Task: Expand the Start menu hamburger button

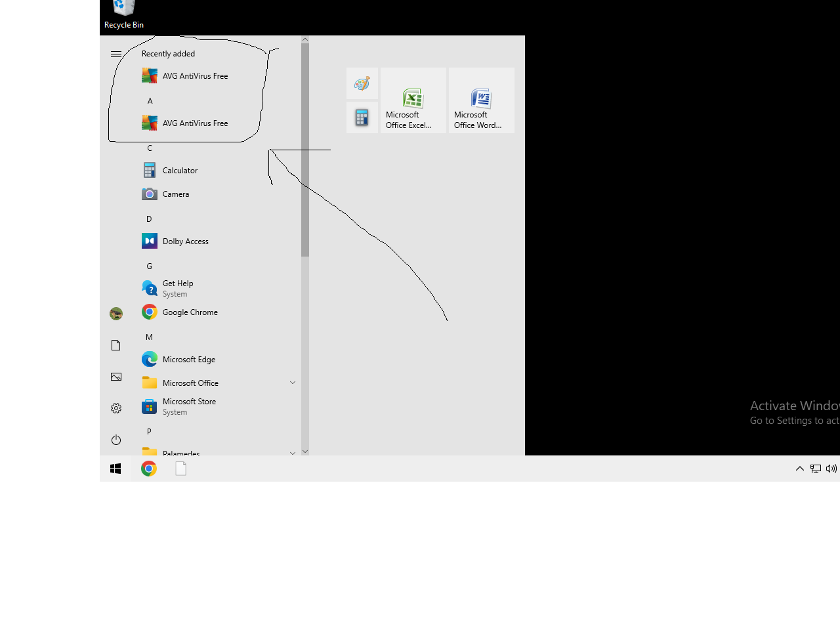Action: pyautogui.click(x=116, y=54)
